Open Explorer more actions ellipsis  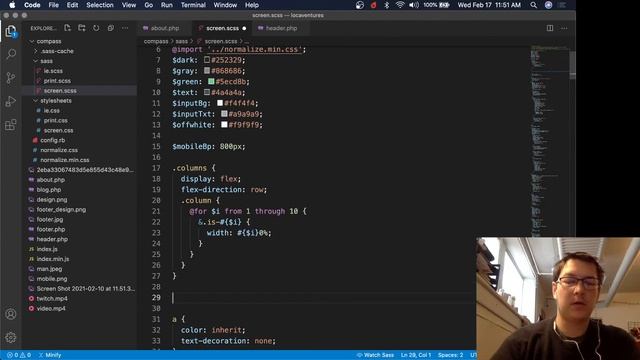125,28
